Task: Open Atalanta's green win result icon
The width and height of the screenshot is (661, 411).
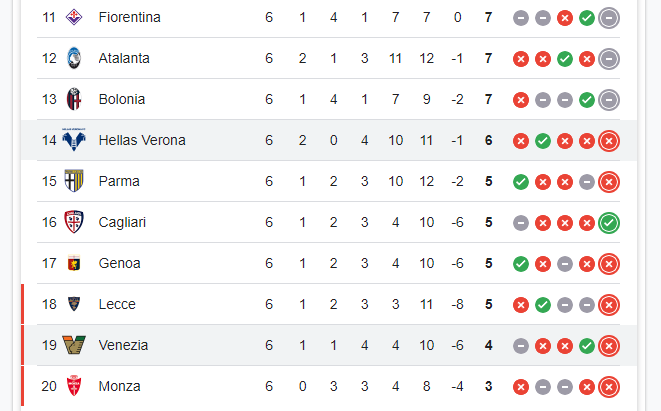Action: click(564, 59)
